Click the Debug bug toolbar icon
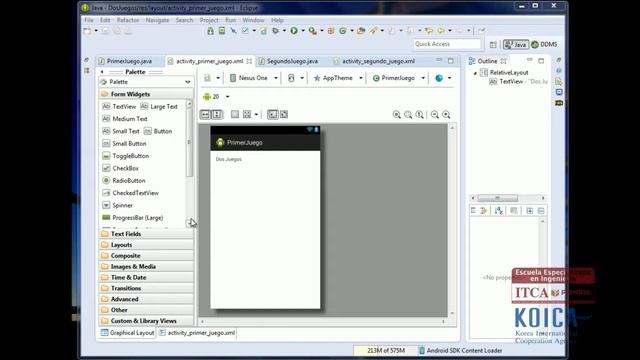Screen dimensions: 640x360 click(276, 31)
